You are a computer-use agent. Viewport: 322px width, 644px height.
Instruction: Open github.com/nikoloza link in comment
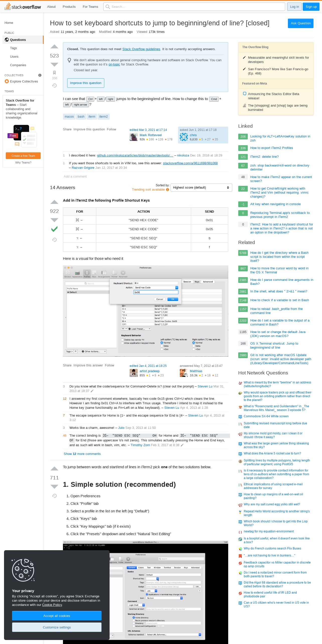tap(135, 155)
